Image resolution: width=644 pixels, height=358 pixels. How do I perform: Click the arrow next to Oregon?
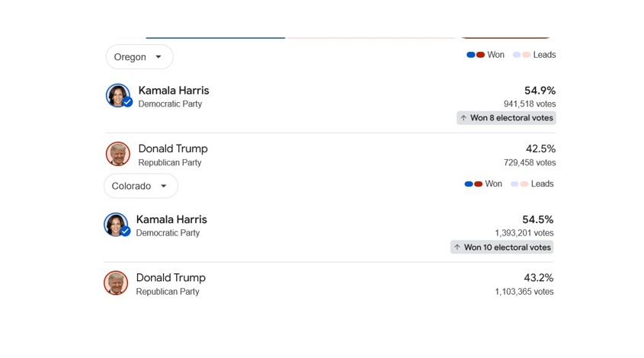pyautogui.click(x=159, y=57)
